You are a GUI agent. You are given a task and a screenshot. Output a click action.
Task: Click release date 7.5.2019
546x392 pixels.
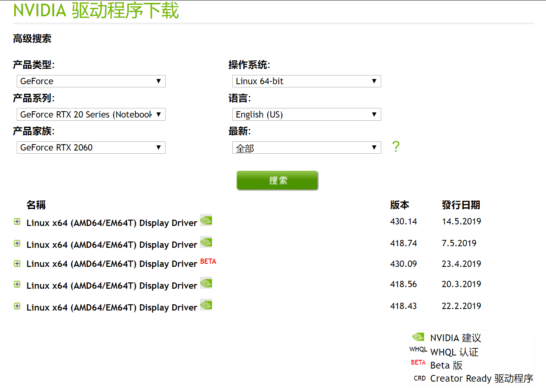[459, 243]
